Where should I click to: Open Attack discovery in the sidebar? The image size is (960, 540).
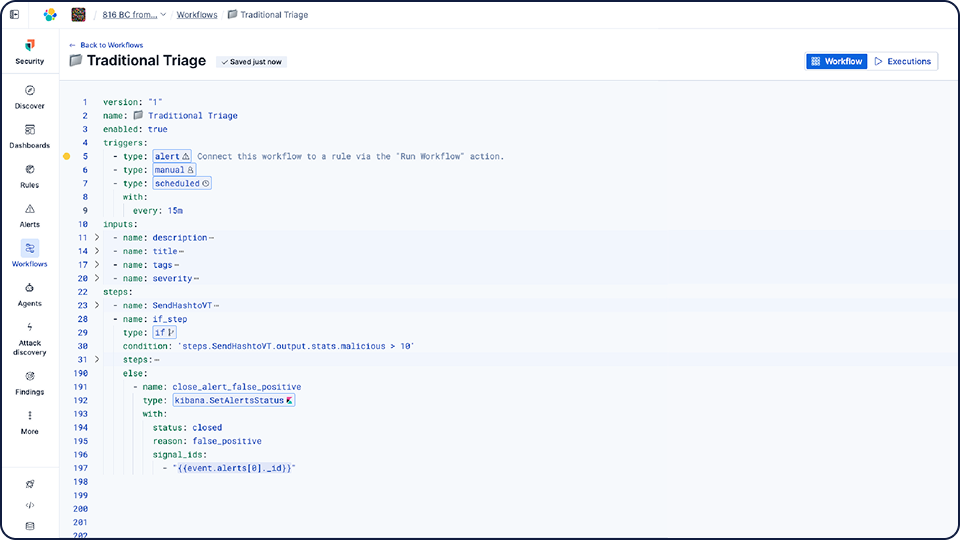point(29,339)
